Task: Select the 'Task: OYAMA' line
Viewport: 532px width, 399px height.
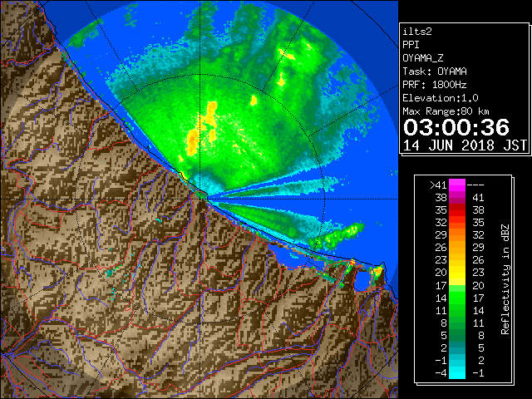Action: pyautogui.click(x=435, y=71)
